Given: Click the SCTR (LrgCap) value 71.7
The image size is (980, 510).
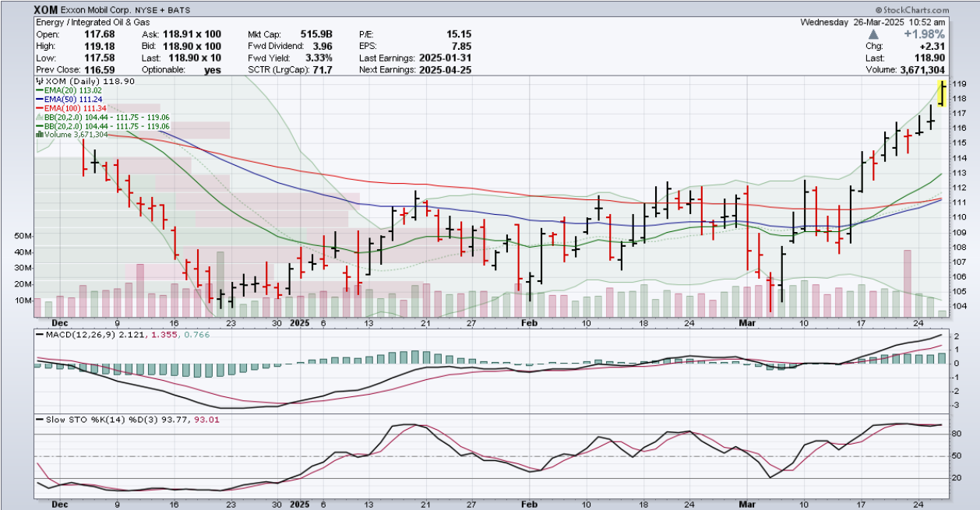Looking at the screenshot, I should pyautogui.click(x=323, y=69).
